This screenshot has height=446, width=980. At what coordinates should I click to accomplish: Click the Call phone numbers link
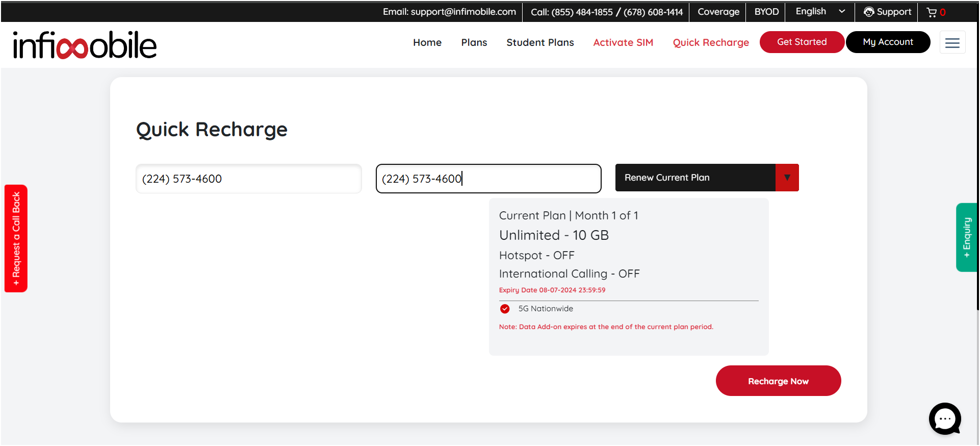tap(607, 12)
